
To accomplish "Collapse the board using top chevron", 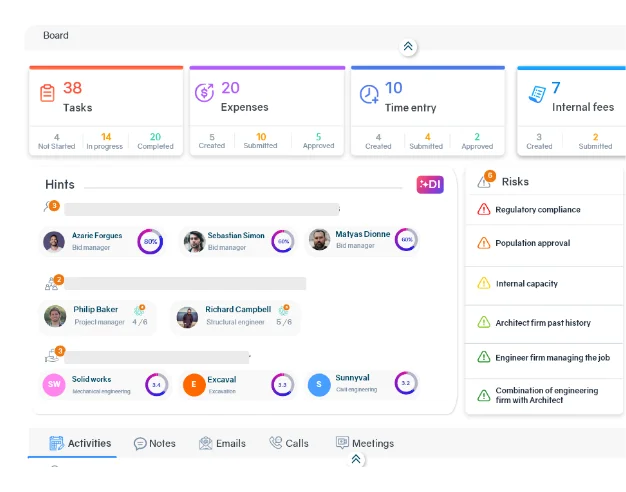I will [408, 46].
